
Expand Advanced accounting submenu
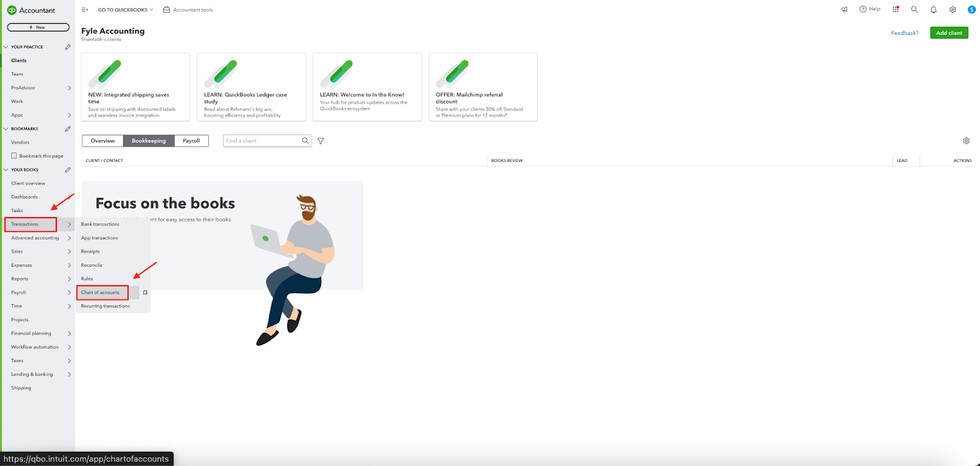pos(69,238)
